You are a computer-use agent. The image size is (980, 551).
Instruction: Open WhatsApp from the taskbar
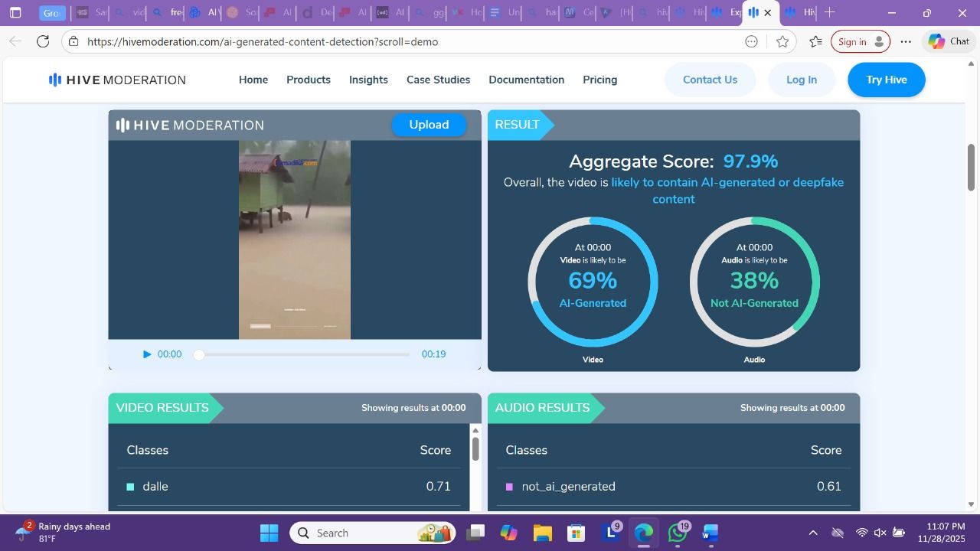coord(677,533)
